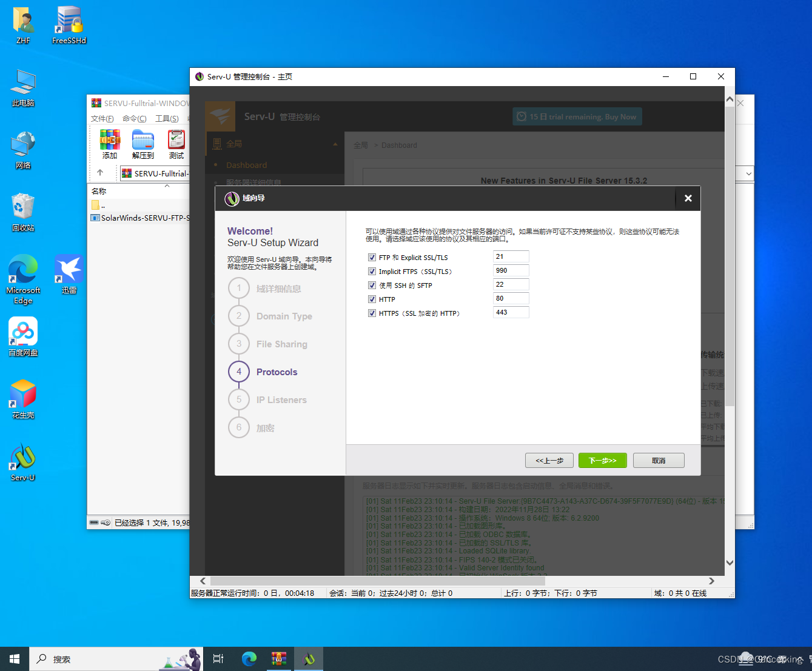This screenshot has height=671, width=812.
Task: Select wizard step 5 IP Listeners
Action: click(267, 400)
